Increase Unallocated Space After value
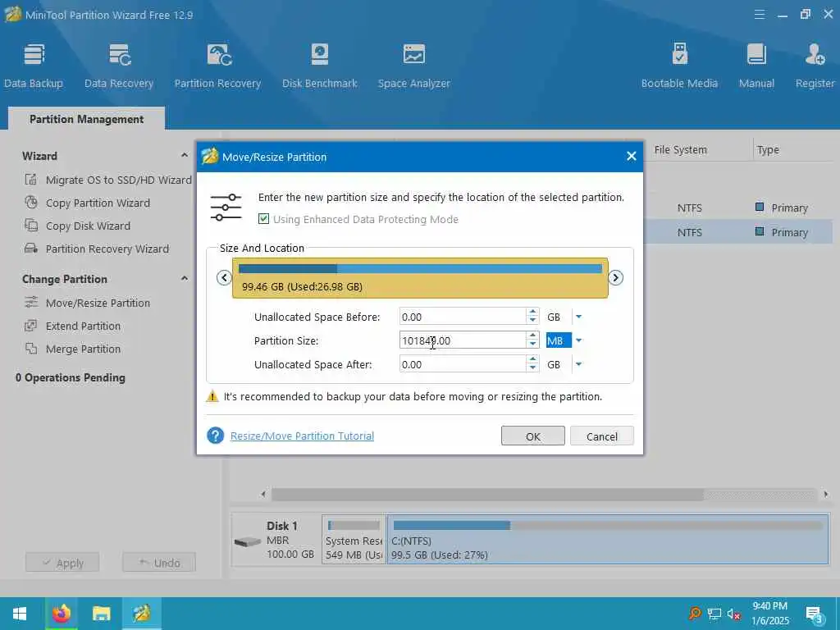This screenshot has width=840, height=630. coord(532,360)
